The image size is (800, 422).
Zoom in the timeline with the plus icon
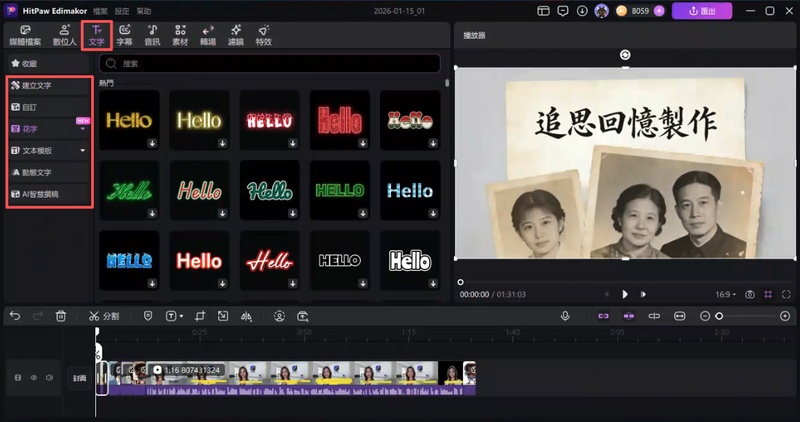click(x=785, y=316)
